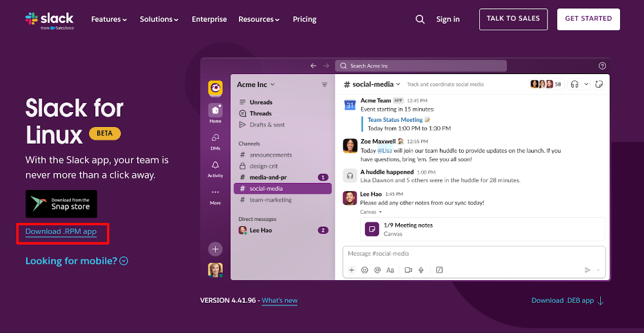Image resolution: width=644 pixels, height=333 pixels.
Task: Click the @Lisa mention in Zoe's message
Action: [x=385, y=151]
